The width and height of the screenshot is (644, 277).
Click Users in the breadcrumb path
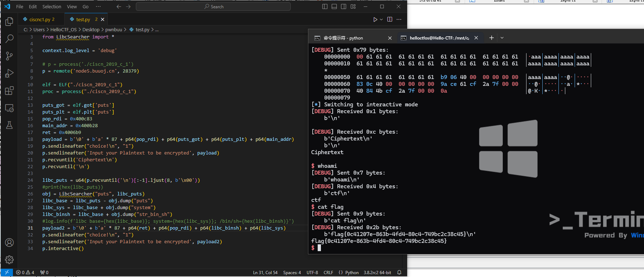coord(39,29)
